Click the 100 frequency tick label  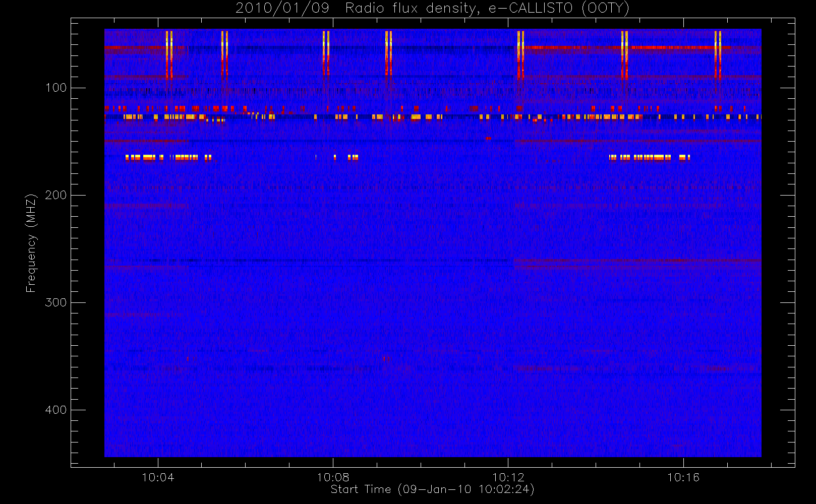(x=55, y=88)
